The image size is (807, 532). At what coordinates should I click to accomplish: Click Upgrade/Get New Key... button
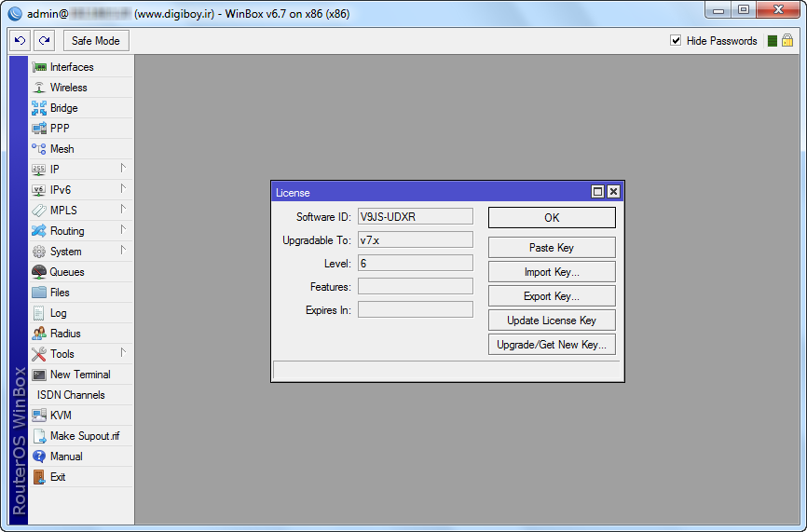point(552,344)
